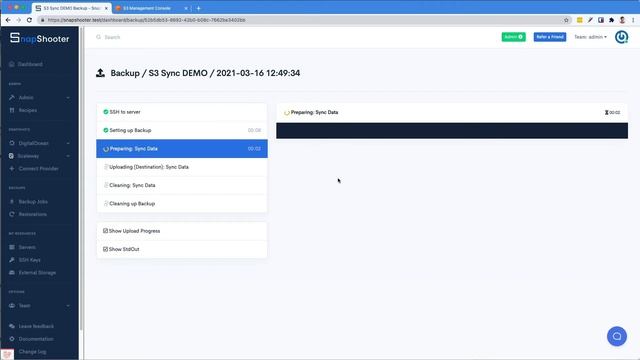The image size is (640, 360).
Task: Reload the page in the browser
Action: (x=29, y=20)
